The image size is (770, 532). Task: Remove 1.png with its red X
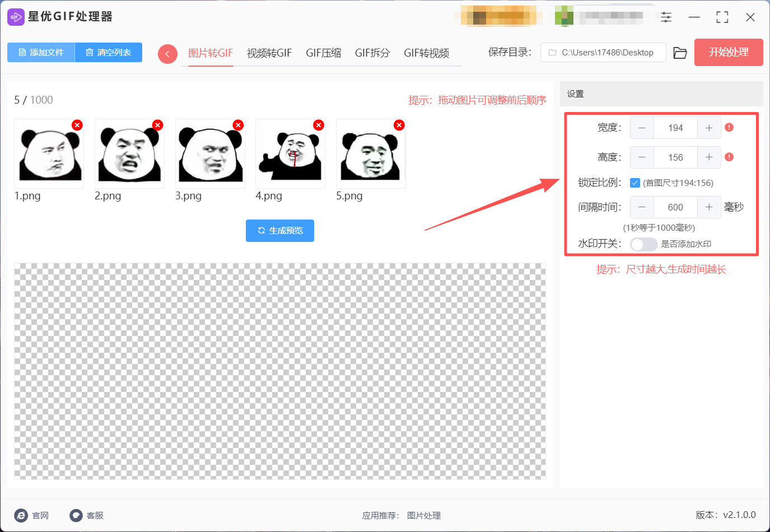coord(77,125)
